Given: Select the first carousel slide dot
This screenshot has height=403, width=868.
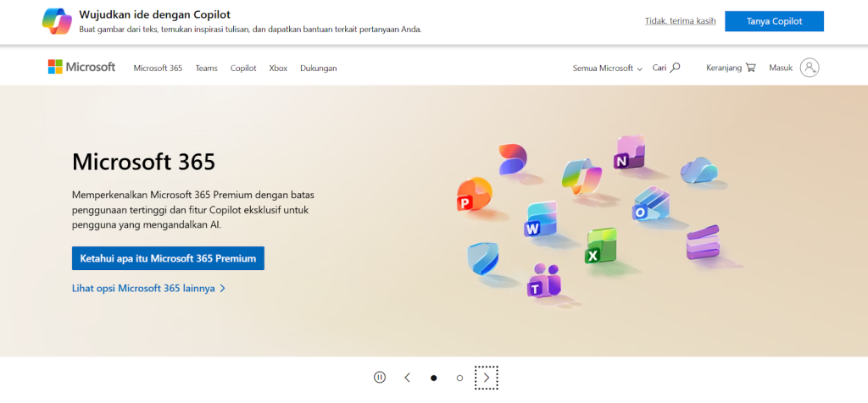Looking at the screenshot, I should pyautogui.click(x=433, y=378).
